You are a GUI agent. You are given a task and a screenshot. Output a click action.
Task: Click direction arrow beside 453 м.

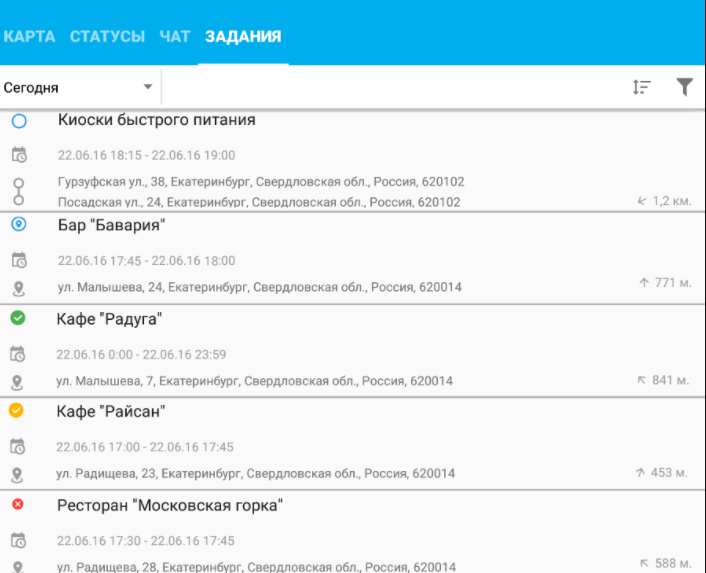[x=640, y=473]
